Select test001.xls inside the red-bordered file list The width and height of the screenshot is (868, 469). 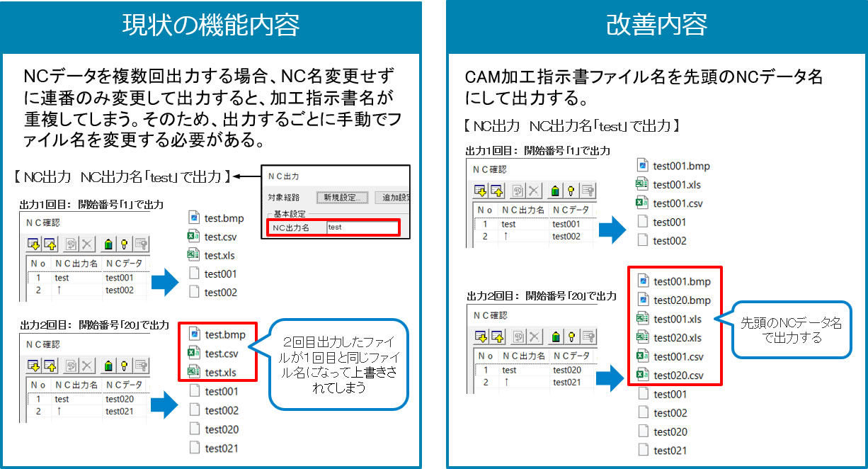(678, 319)
